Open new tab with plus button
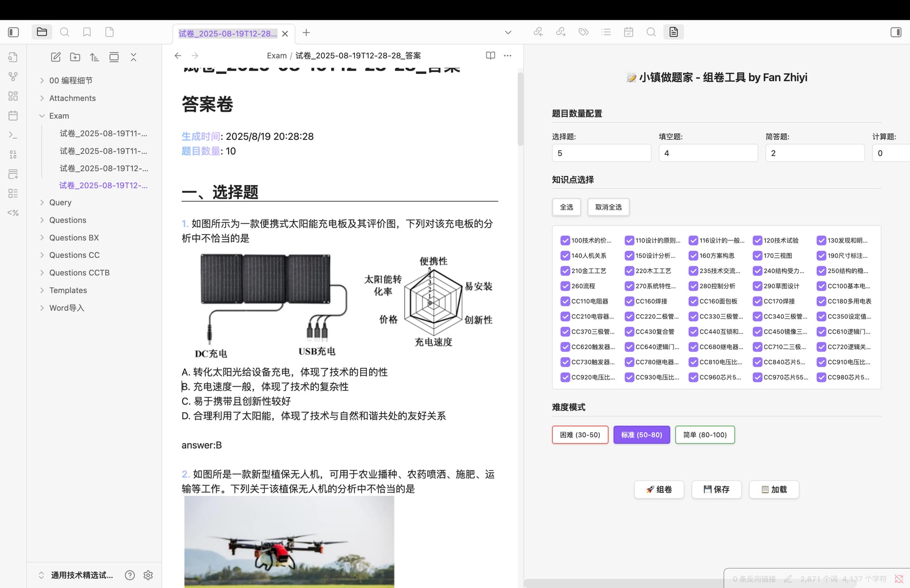The height and width of the screenshot is (588, 910). click(306, 33)
